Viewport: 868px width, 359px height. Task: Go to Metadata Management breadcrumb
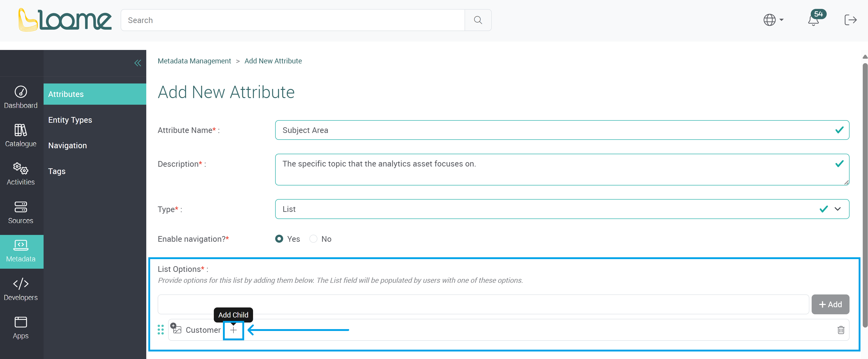pos(194,61)
